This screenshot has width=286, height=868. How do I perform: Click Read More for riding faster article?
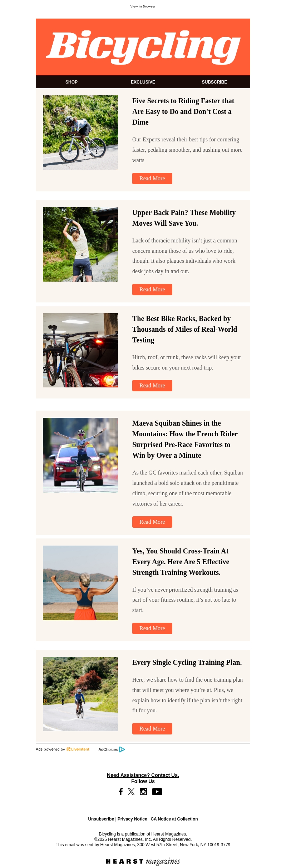coord(152,179)
